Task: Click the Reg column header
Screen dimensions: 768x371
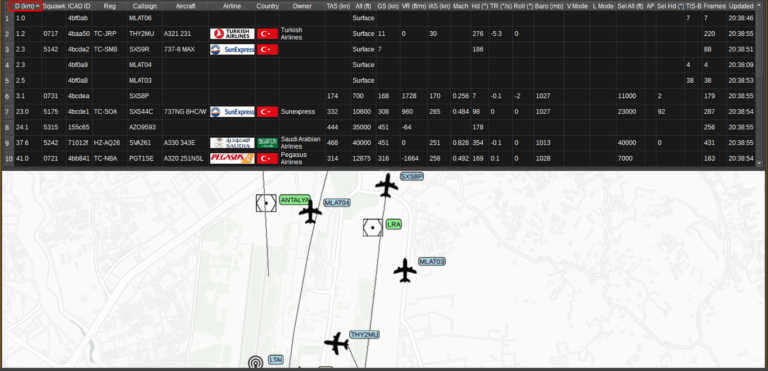Action: (110, 6)
